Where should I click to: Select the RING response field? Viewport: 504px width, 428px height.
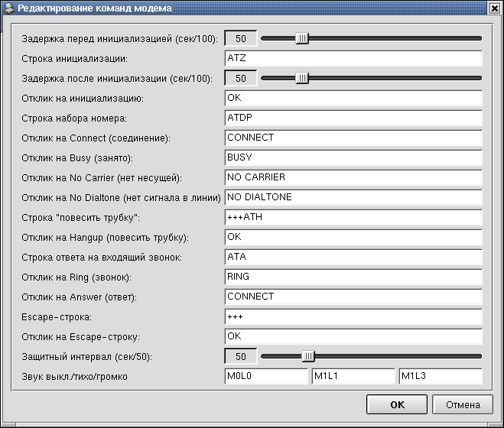point(353,277)
